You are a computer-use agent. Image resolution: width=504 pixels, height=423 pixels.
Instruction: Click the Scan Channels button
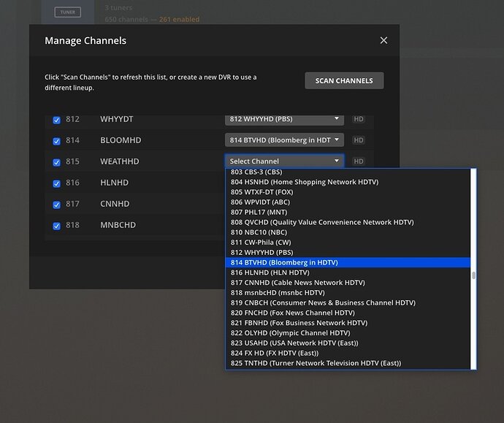pyautogui.click(x=344, y=80)
